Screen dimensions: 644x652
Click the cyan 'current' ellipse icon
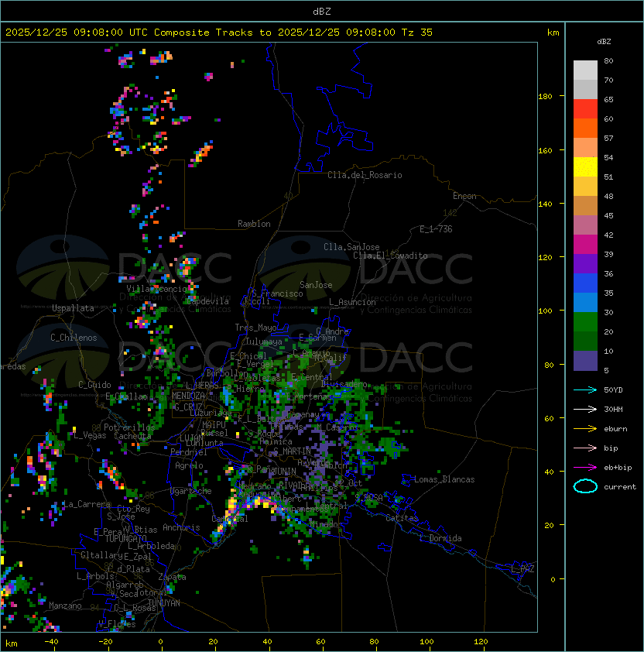click(585, 486)
